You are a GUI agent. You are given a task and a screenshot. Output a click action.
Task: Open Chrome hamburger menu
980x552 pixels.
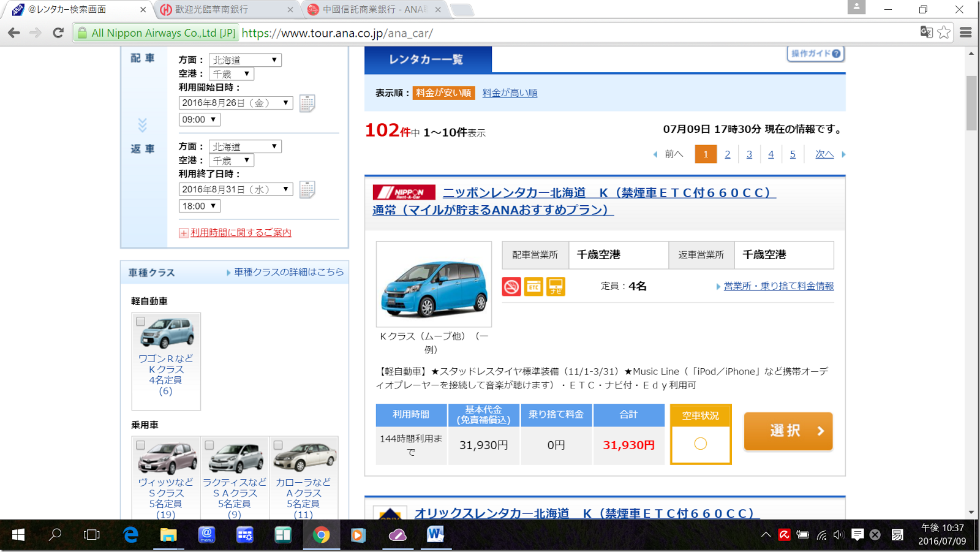(x=966, y=32)
